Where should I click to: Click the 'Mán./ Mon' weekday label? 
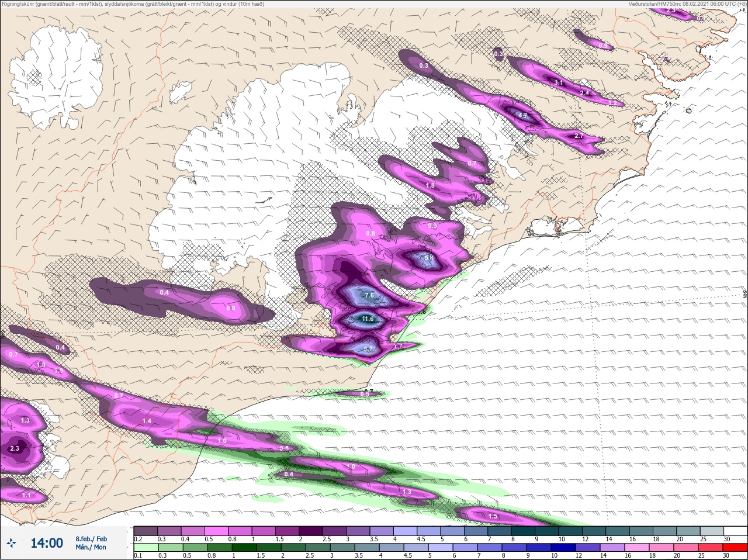click(91, 548)
